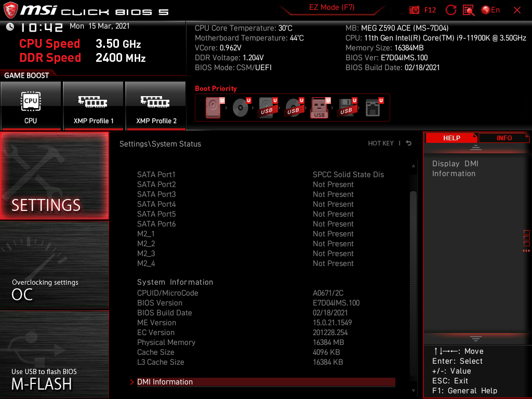Image resolution: width=532 pixels, height=399 pixels.
Task: Toggle the CPU Game Boost button
Action: 31,105
